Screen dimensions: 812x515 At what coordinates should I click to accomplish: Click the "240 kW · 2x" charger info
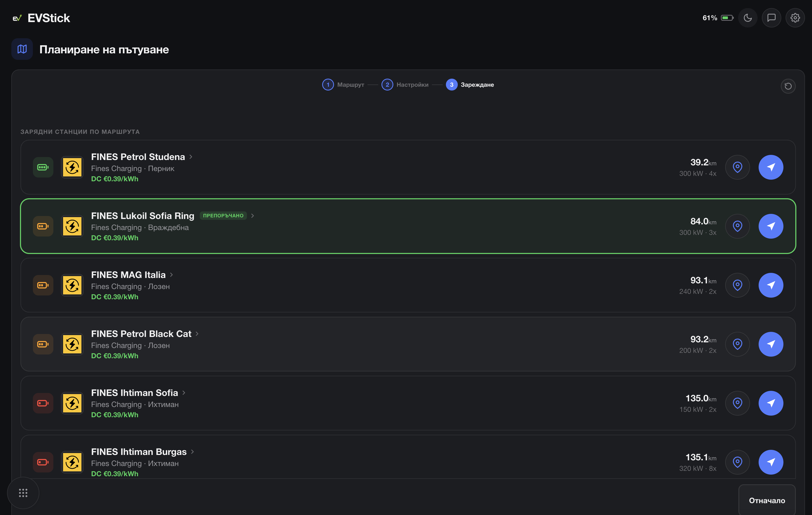(x=698, y=292)
